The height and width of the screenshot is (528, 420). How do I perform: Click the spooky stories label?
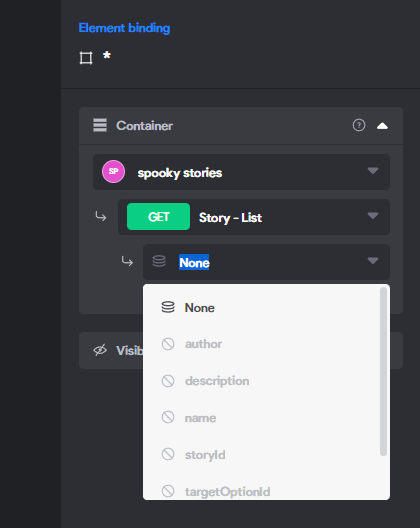(x=180, y=173)
